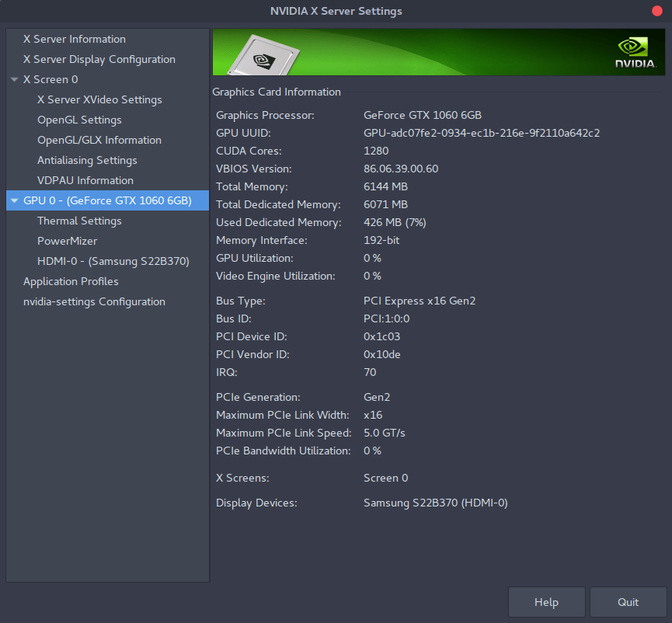Click PCIe Generation value Gen2

pos(377,397)
